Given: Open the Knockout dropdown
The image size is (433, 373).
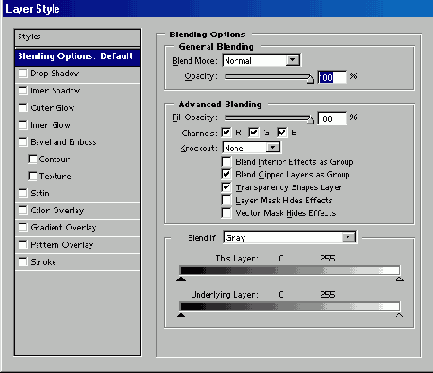Looking at the screenshot, I should pyautogui.click(x=251, y=147).
